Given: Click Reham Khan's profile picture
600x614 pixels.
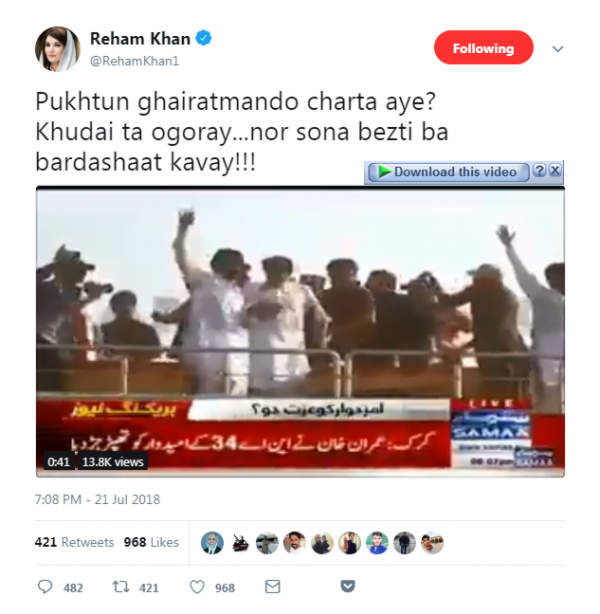Looking at the screenshot, I should (58, 49).
